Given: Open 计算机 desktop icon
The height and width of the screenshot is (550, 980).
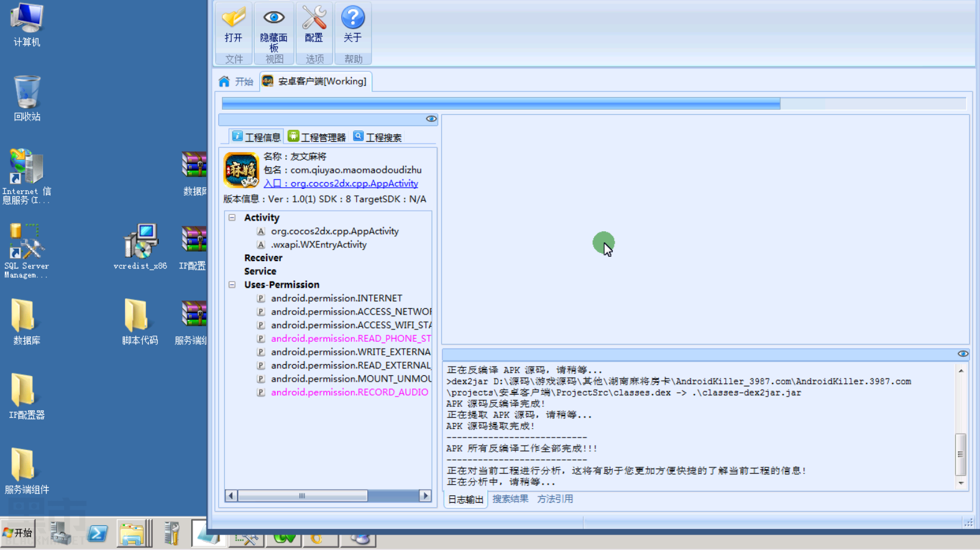Looking at the screenshot, I should point(27,25).
